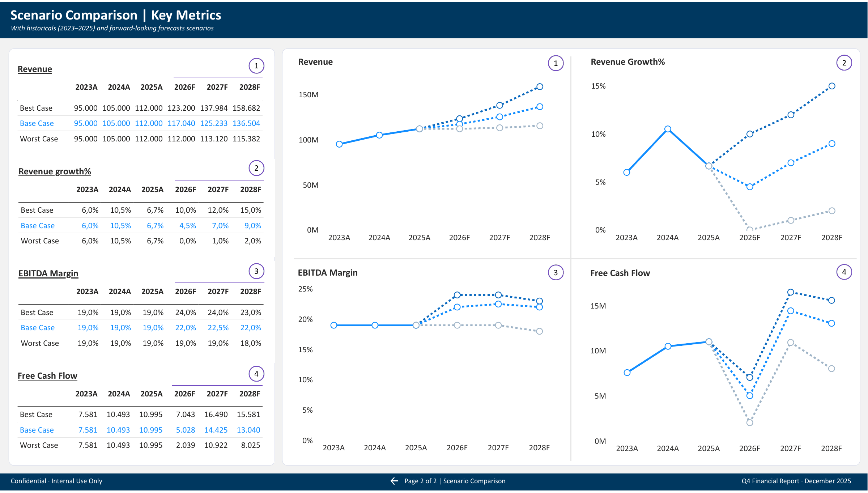Click the underlined Revenue growth% table heading
This screenshot has width=868, height=493.
click(55, 171)
